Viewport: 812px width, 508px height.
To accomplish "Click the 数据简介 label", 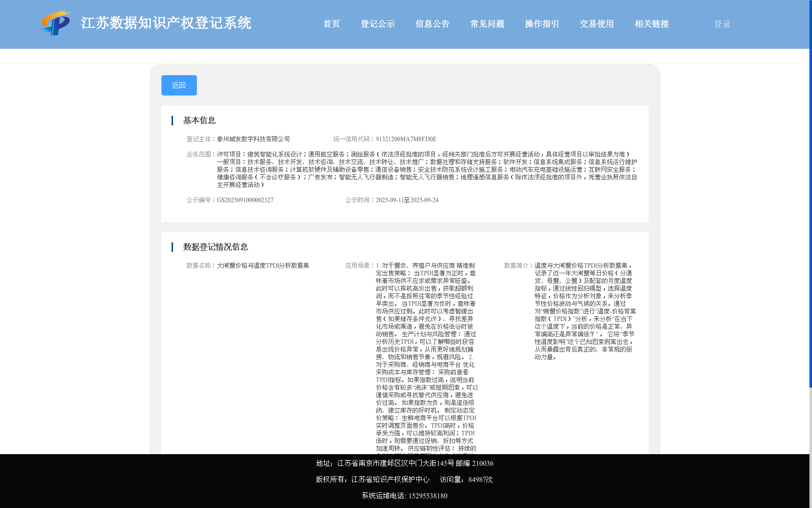I will pos(519,266).
